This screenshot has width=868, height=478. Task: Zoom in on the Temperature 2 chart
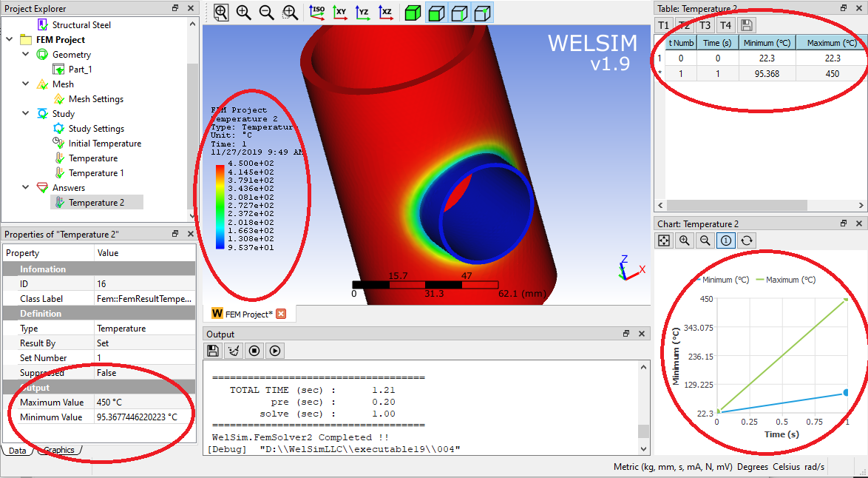(x=684, y=240)
